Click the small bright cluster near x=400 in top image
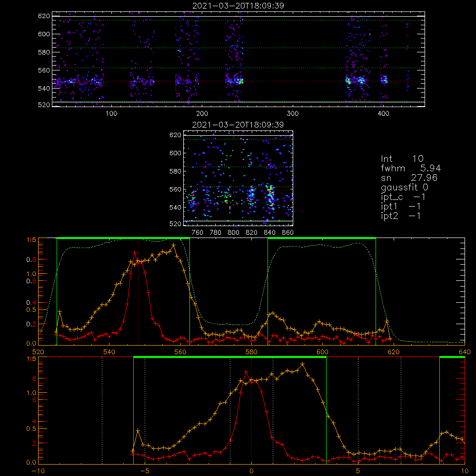The image size is (476, 476). pyautogui.click(x=384, y=79)
